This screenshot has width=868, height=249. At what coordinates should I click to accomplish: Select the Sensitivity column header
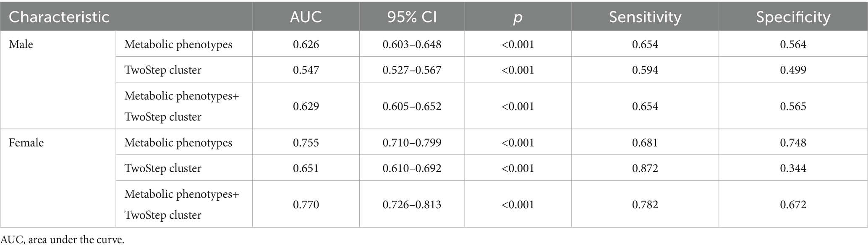coord(645,17)
